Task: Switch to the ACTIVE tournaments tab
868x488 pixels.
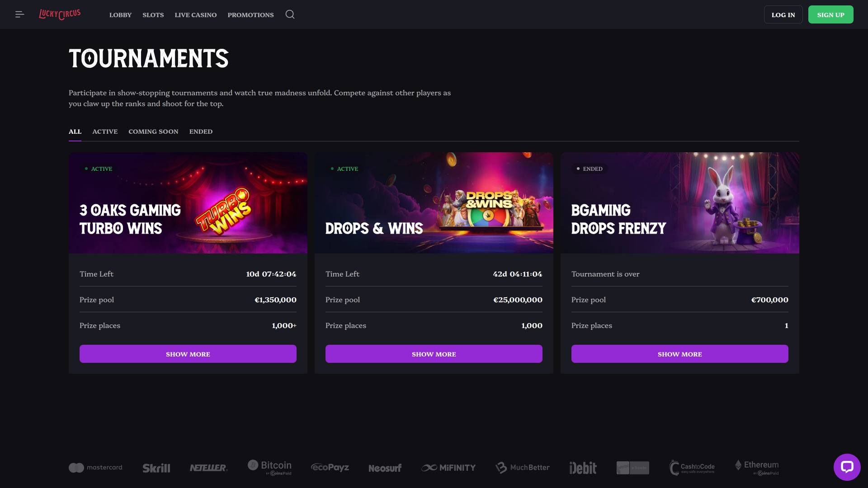Action: 105,131
